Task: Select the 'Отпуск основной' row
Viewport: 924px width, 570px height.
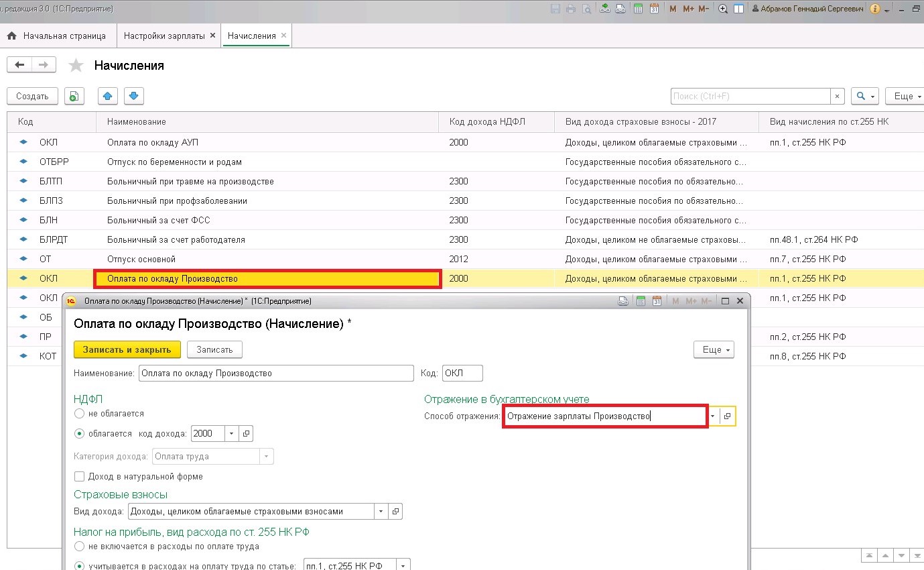Action: click(x=465, y=259)
